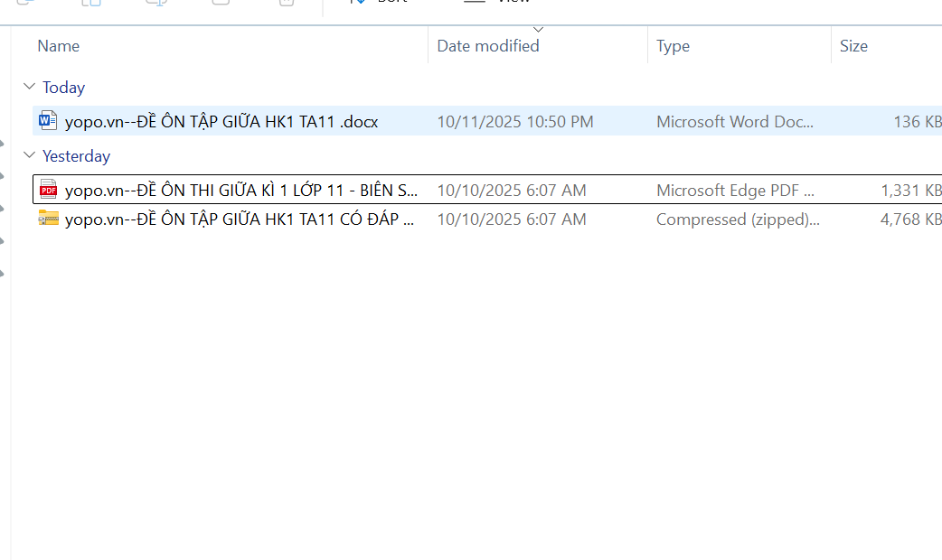942x560 pixels.
Task: Sort files by the Name column header
Action: click(59, 46)
